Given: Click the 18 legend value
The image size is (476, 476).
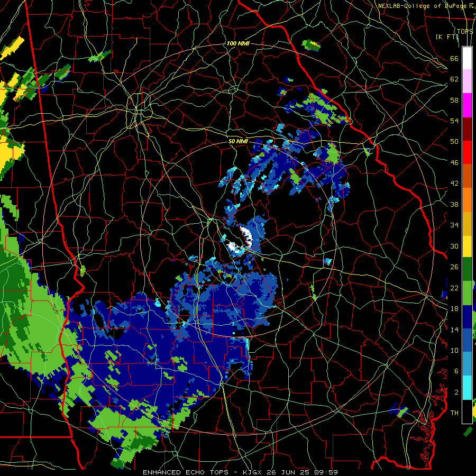Looking at the screenshot, I should pyautogui.click(x=454, y=309).
